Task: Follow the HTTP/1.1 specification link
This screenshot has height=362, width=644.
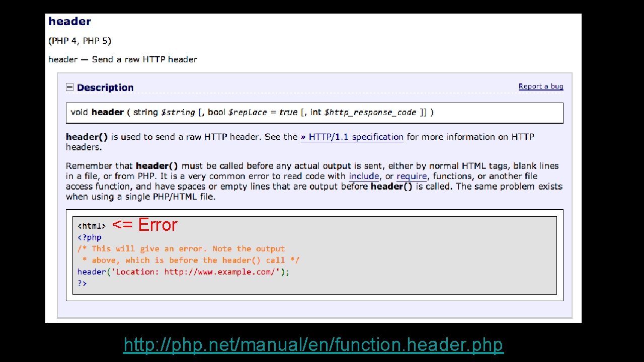Action: 352,137
